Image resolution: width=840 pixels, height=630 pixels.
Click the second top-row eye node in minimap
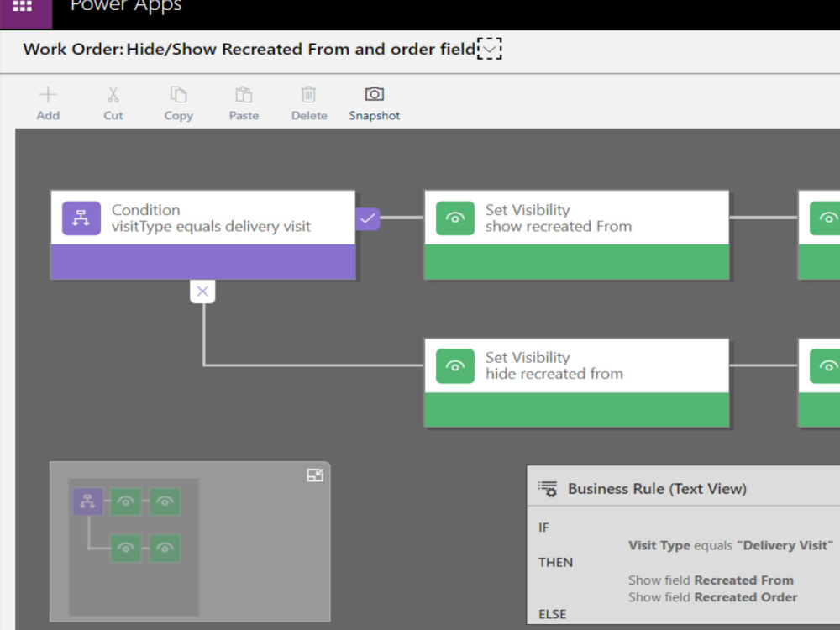click(165, 502)
